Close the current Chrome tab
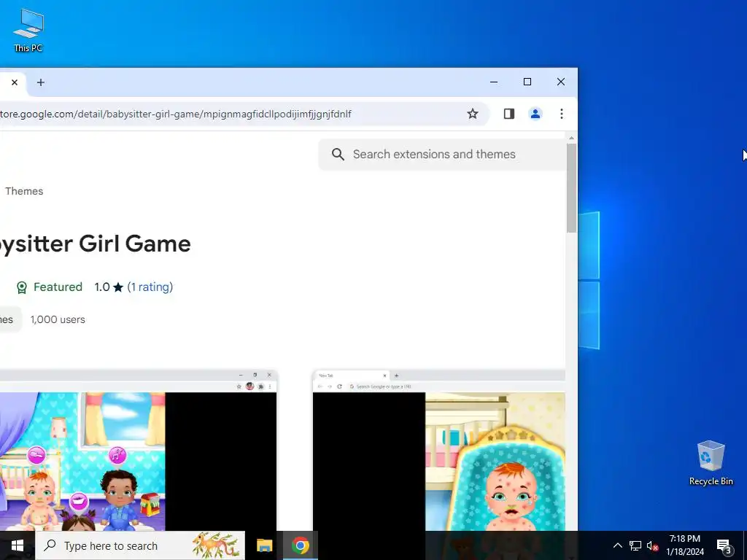Image resolution: width=747 pixels, height=560 pixels. point(15,82)
